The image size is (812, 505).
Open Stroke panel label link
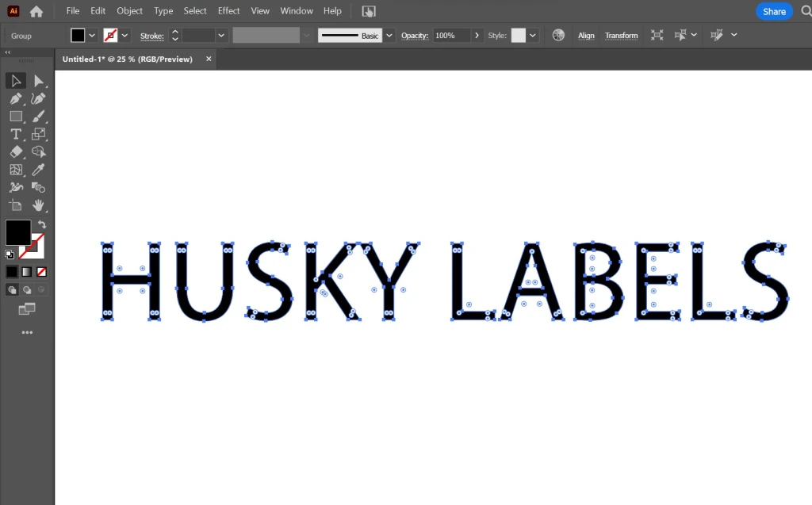[x=151, y=36]
